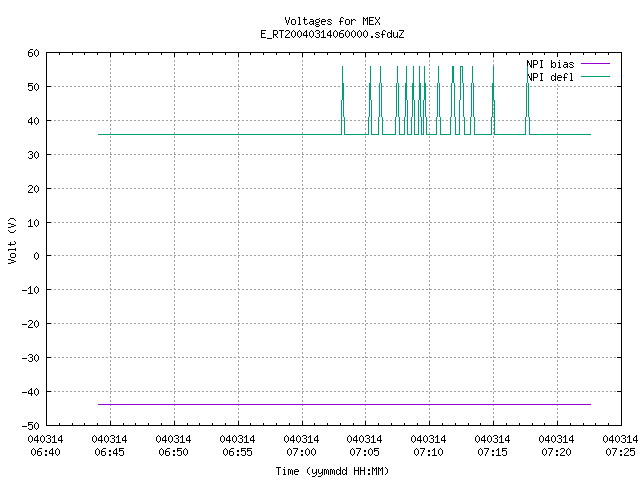Click the x-axis time label 06:40

coord(45,452)
